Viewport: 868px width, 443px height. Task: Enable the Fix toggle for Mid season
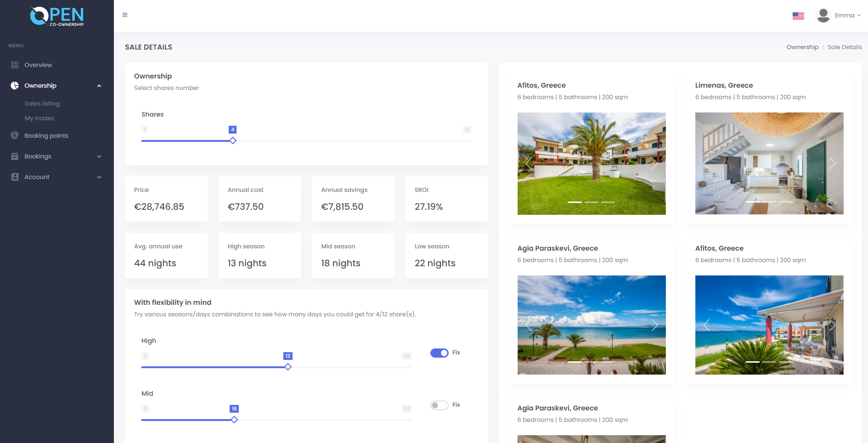[x=439, y=405]
